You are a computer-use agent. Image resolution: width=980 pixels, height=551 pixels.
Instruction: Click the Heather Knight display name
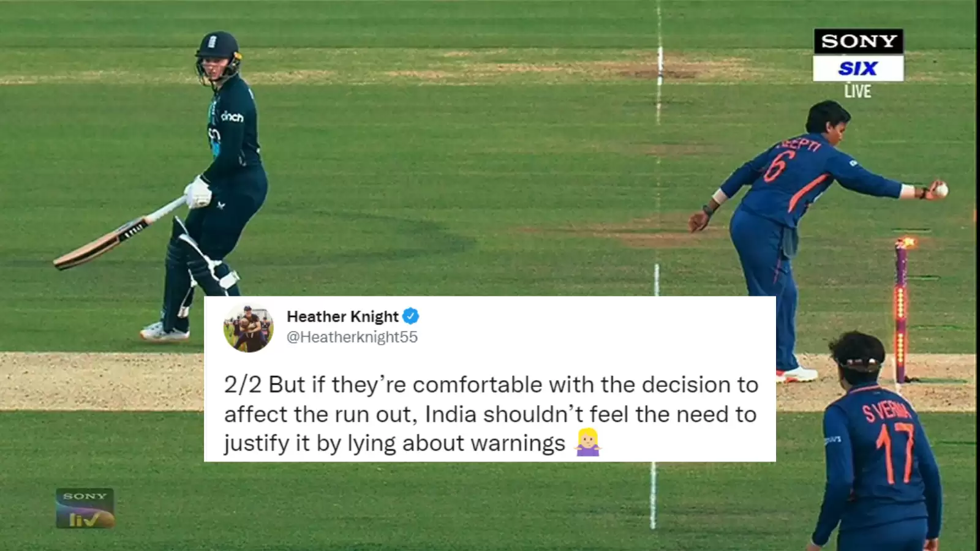pyautogui.click(x=342, y=317)
